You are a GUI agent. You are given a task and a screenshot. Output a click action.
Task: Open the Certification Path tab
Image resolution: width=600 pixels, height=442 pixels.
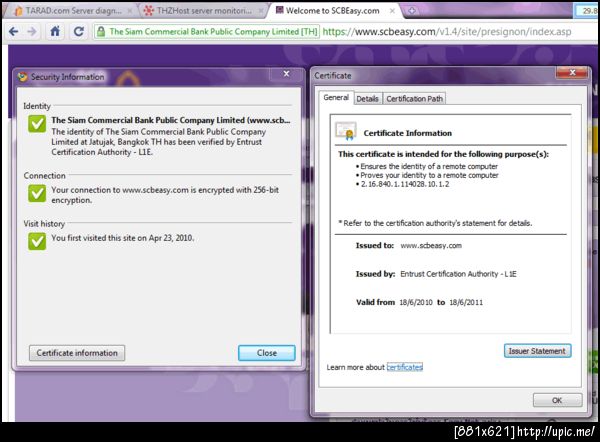pos(414,99)
